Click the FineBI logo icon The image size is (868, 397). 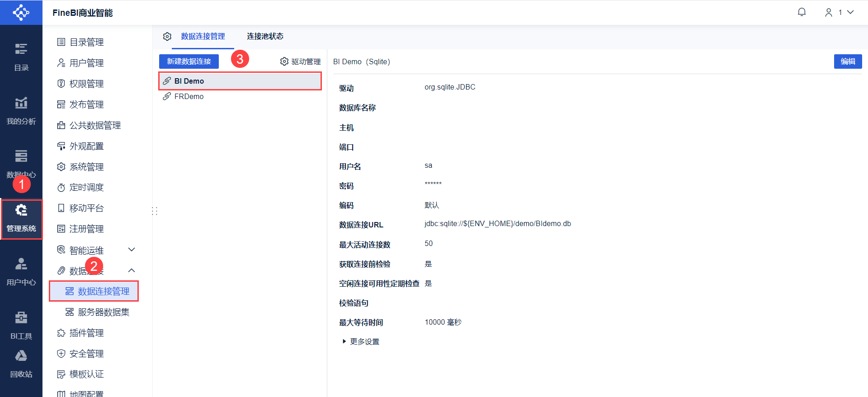pos(21,12)
